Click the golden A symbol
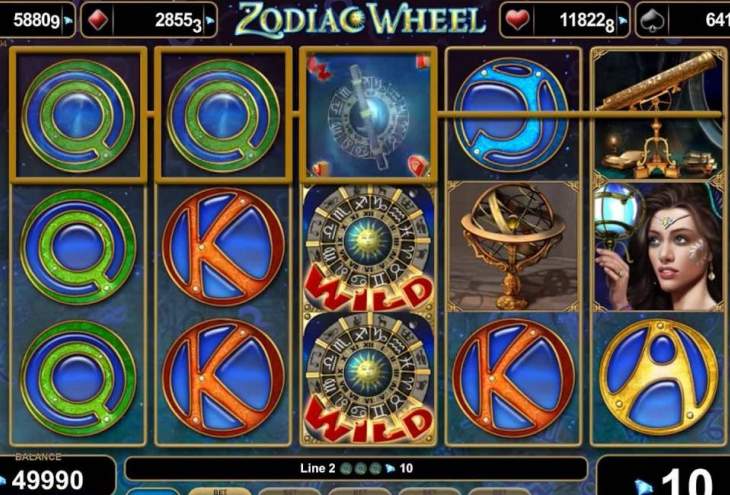Viewport: 730px width, 495px height. point(658,377)
